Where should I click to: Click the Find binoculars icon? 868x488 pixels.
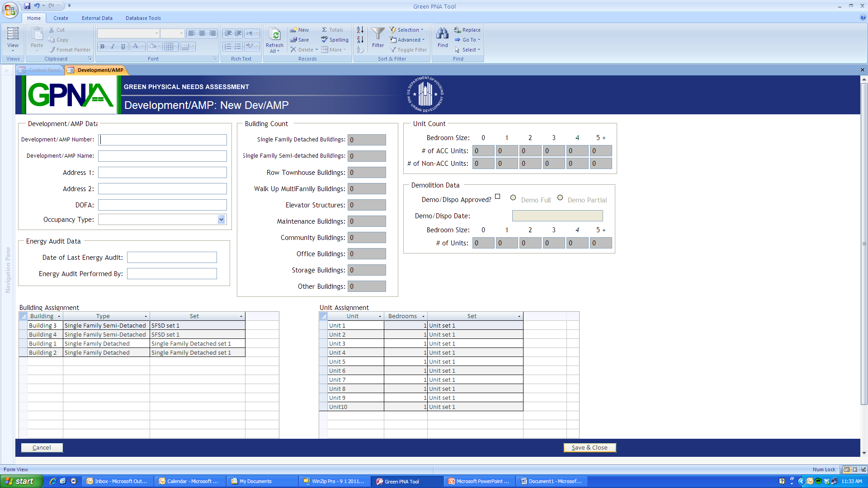coord(442,34)
